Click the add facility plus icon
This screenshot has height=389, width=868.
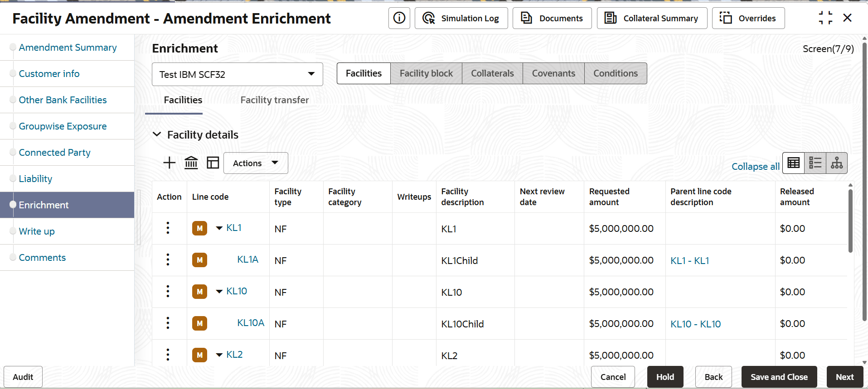pyautogui.click(x=169, y=163)
